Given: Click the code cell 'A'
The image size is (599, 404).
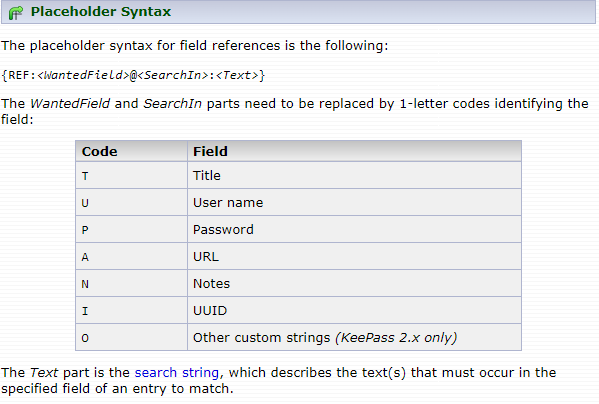Looking at the screenshot, I should 131,257.
